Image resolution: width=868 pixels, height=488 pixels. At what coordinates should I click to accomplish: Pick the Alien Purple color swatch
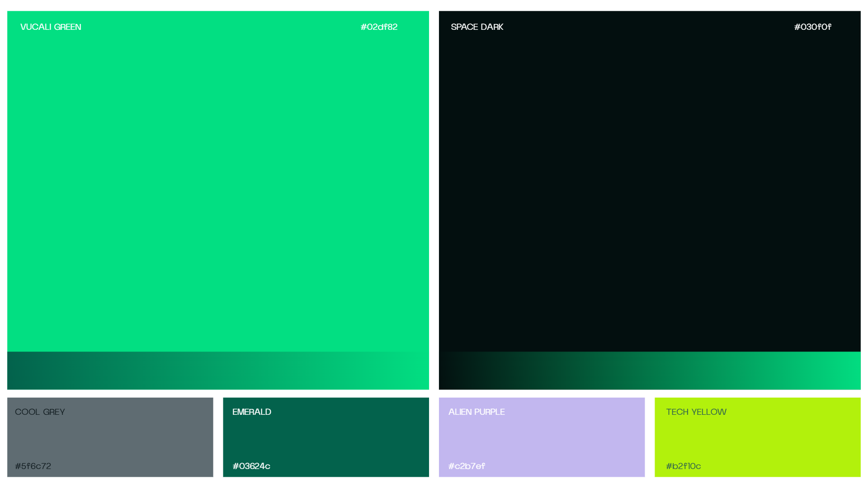click(x=542, y=437)
